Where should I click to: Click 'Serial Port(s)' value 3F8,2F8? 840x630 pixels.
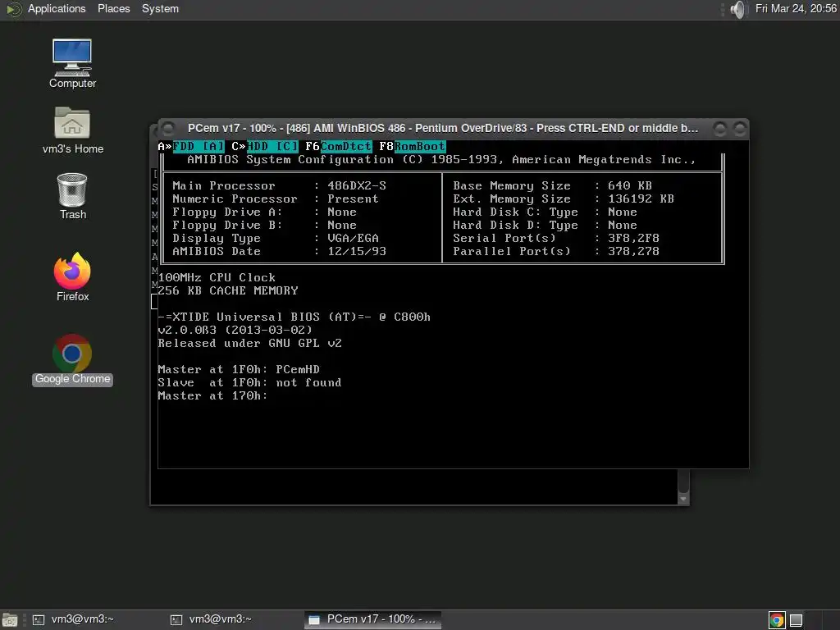633,238
